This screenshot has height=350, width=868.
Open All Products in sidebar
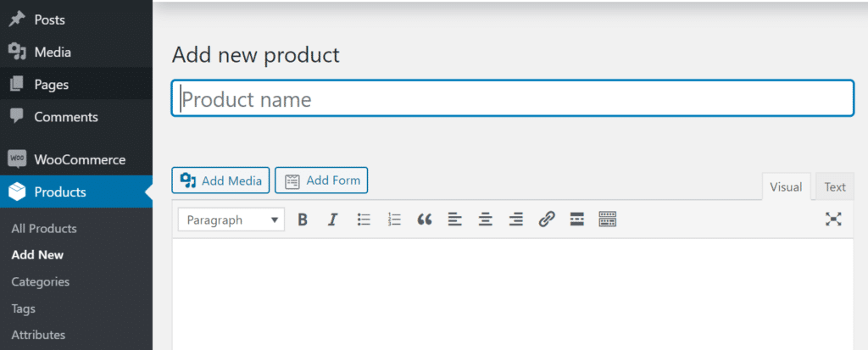(44, 229)
